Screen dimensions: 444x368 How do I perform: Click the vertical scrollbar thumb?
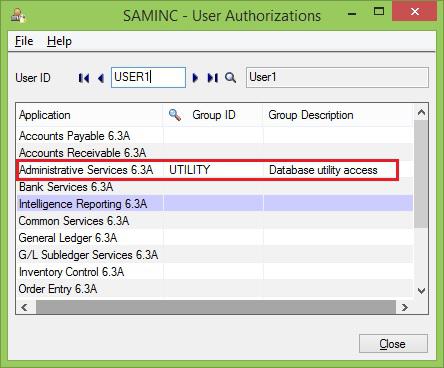(421, 174)
